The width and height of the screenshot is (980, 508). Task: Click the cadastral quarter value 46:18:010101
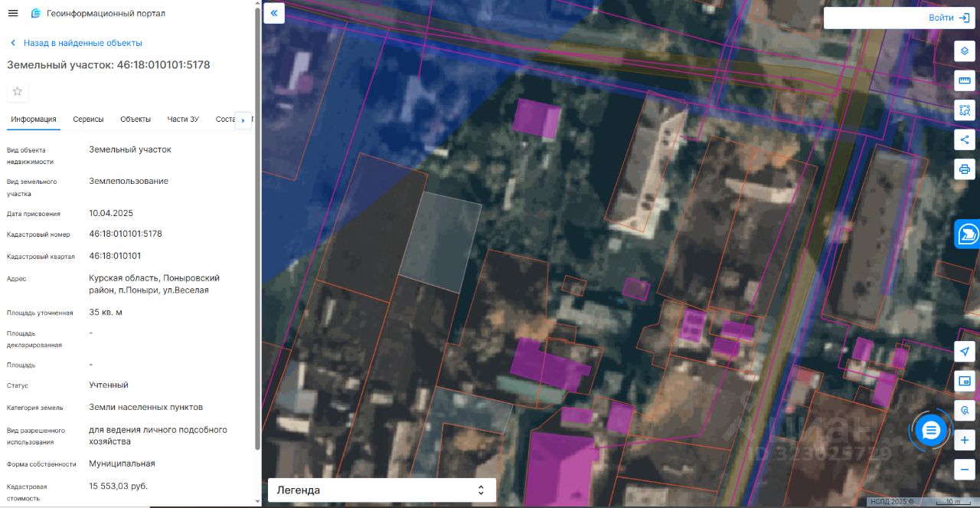tap(115, 256)
